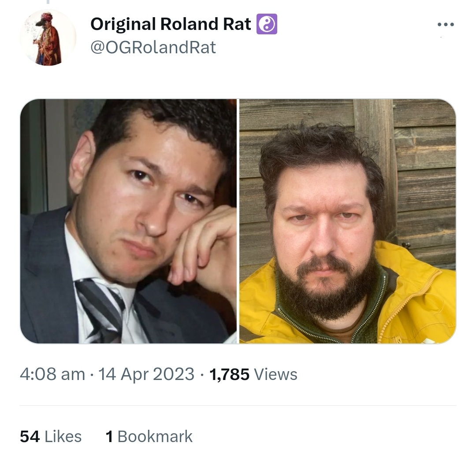Click the 1 bookmark count number
The height and width of the screenshot is (461, 476).
pyautogui.click(x=109, y=437)
